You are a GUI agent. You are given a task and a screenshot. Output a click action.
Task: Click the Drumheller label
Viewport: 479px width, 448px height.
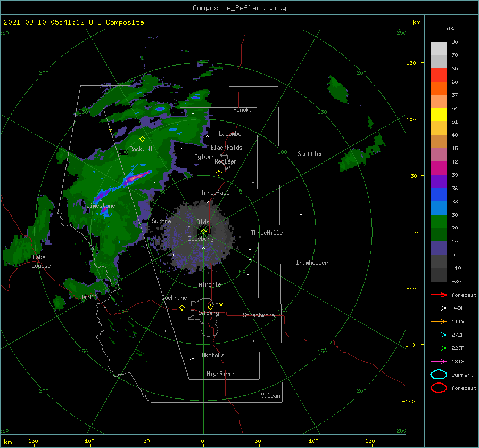click(x=312, y=263)
